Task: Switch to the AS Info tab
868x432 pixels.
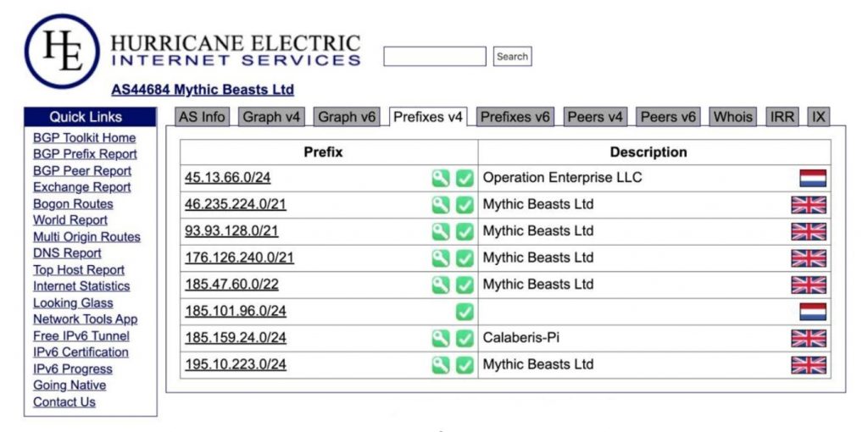Action: click(202, 117)
